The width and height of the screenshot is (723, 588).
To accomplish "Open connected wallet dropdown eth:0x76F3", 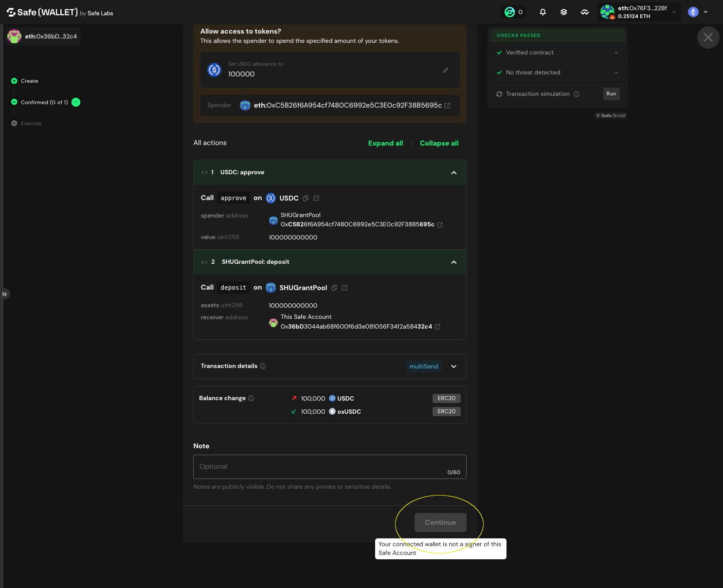I will click(639, 12).
